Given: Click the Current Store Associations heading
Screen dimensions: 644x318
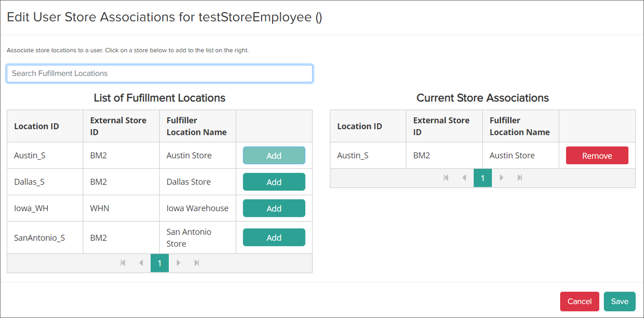Looking at the screenshot, I should click(483, 98).
